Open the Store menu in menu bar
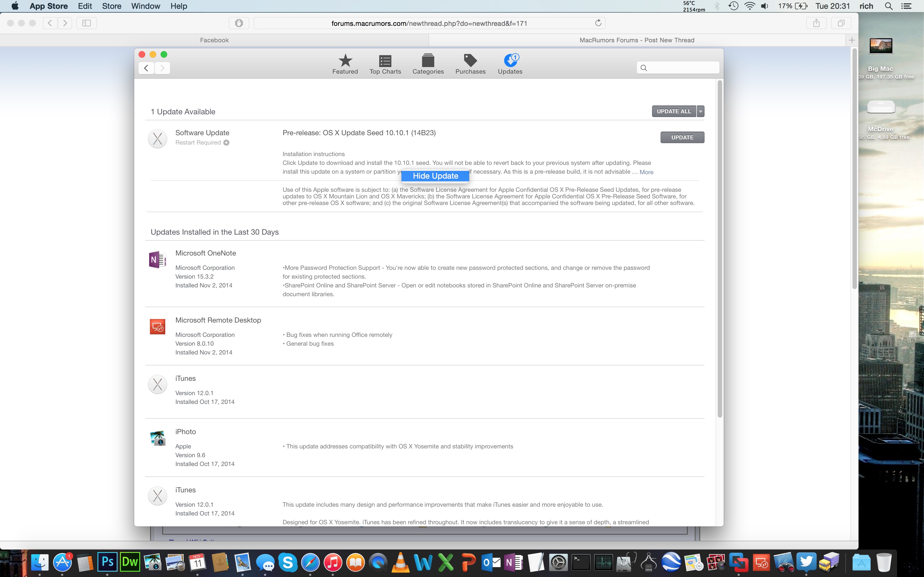The image size is (924, 577). click(111, 6)
